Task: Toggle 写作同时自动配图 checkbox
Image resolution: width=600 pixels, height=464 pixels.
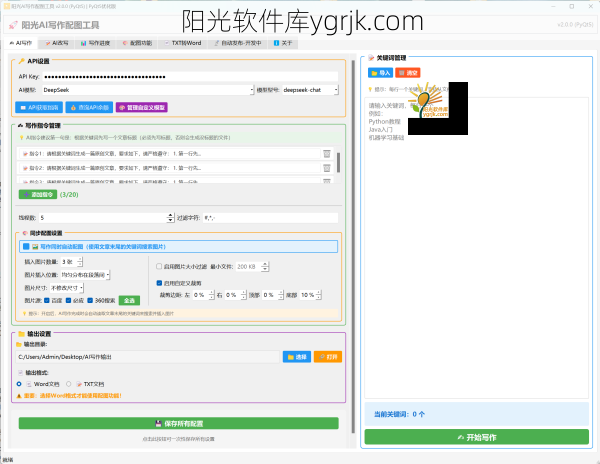Action: pos(26,247)
